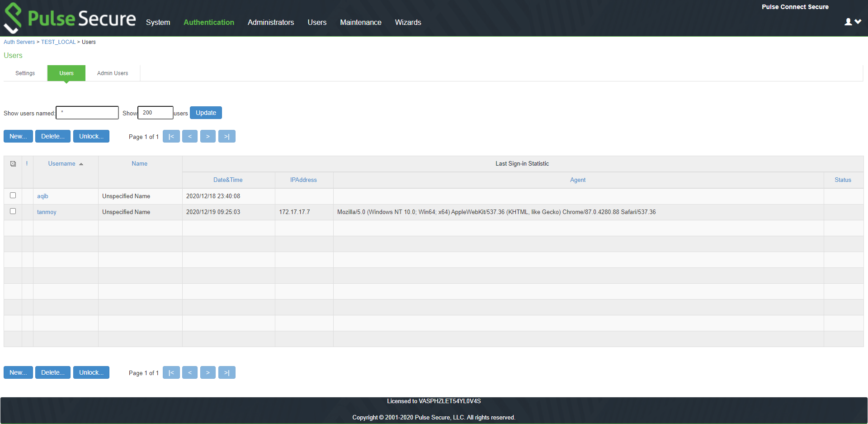This screenshot has width=868, height=424.
Task: Select tanmoy's Unspecified Name cell
Action: pos(140,212)
